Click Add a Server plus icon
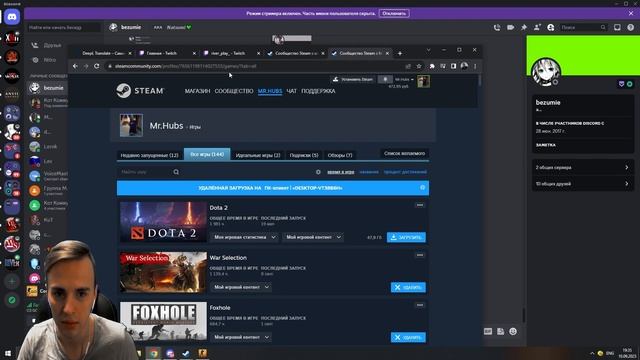640x360 pixels. click(12, 281)
